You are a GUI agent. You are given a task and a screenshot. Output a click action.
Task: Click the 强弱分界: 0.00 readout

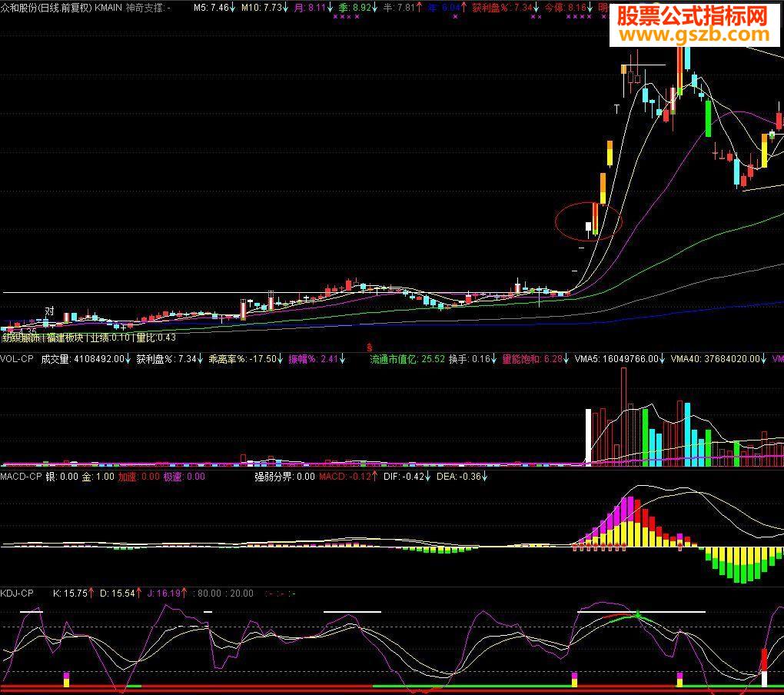pos(284,477)
